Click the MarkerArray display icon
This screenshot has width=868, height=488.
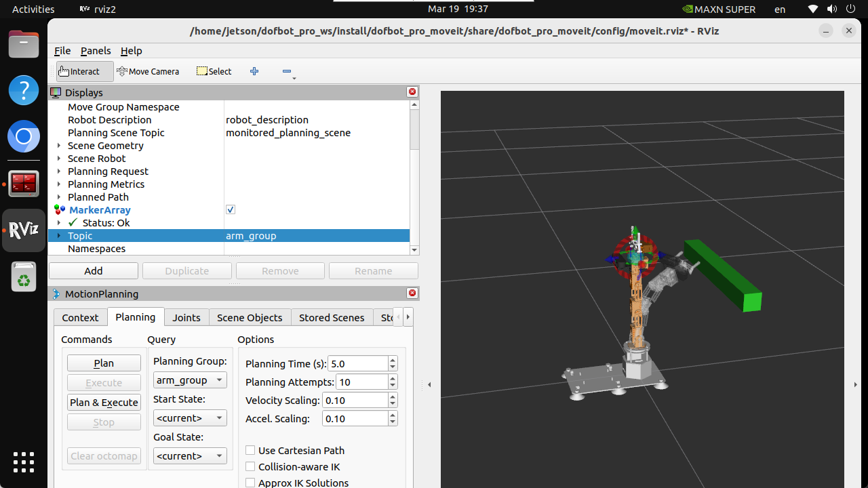pyautogui.click(x=60, y=210)
